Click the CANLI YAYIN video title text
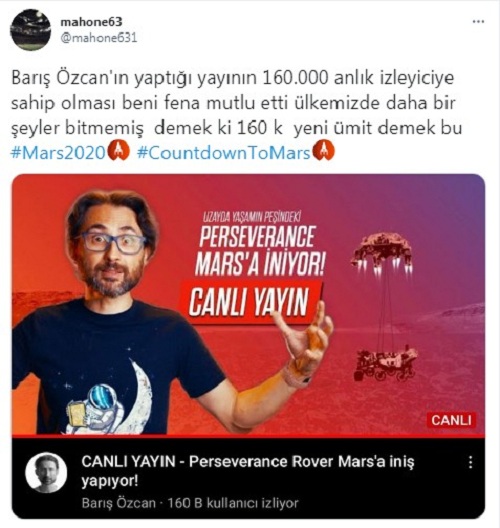 [248, 471]
